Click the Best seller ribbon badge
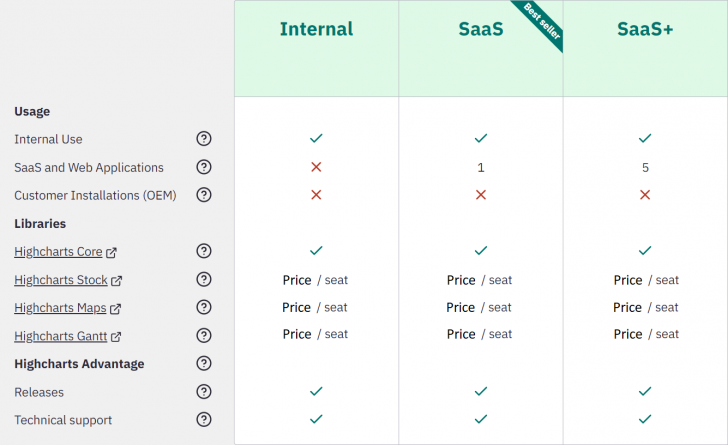Screen dimensions: 728x445 click(542, 24)
